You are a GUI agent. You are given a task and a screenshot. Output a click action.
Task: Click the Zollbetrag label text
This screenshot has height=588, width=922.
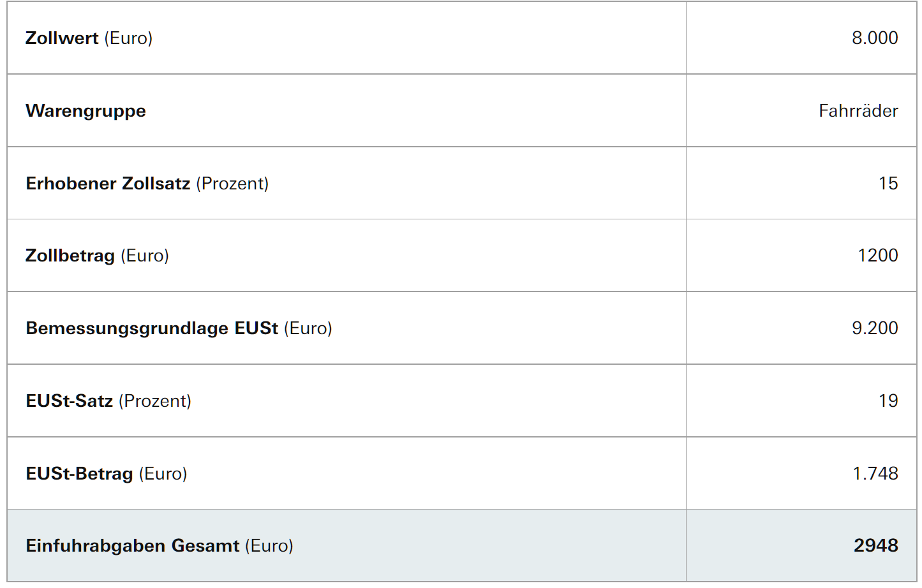(70, 256)
